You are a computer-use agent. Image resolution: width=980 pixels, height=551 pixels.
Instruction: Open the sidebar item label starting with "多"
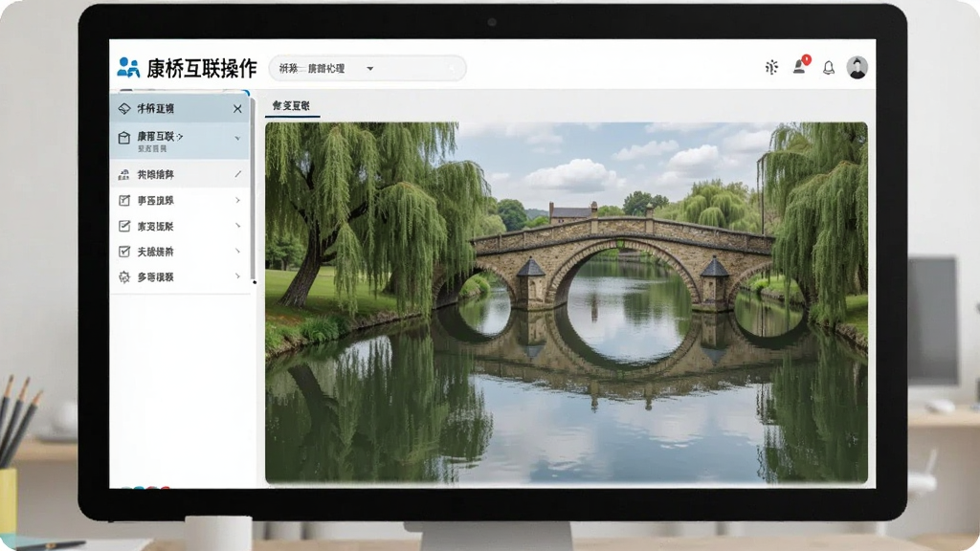156,277
